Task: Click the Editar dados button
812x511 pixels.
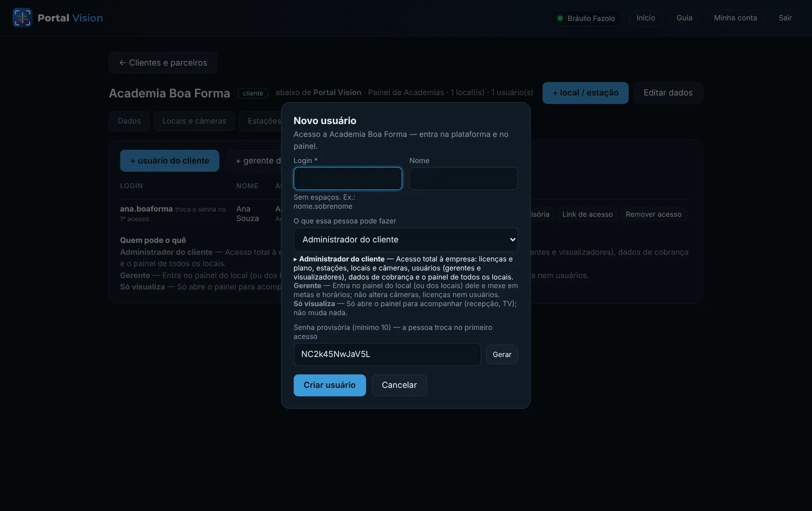Action: coord(668,93)
